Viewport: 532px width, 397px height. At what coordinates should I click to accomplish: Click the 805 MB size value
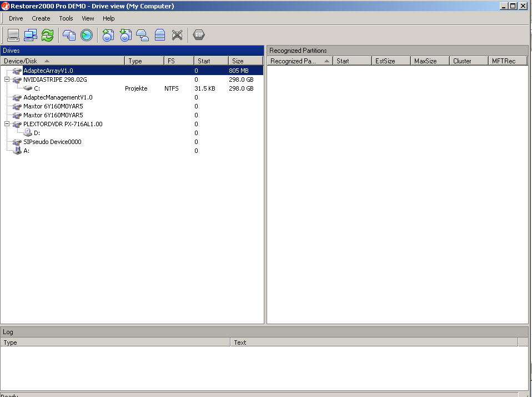(239, 71)
